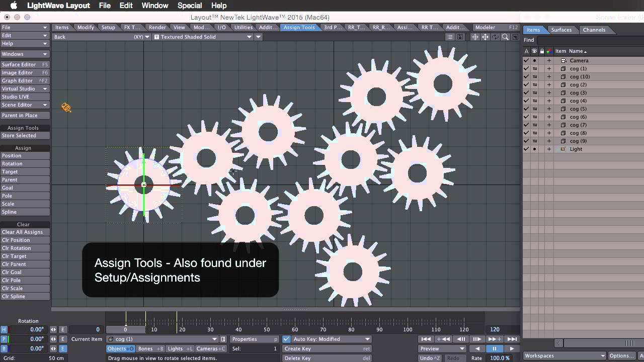Click the Properties button
Screen dimensions: 644x362
[x=255, y=339]
